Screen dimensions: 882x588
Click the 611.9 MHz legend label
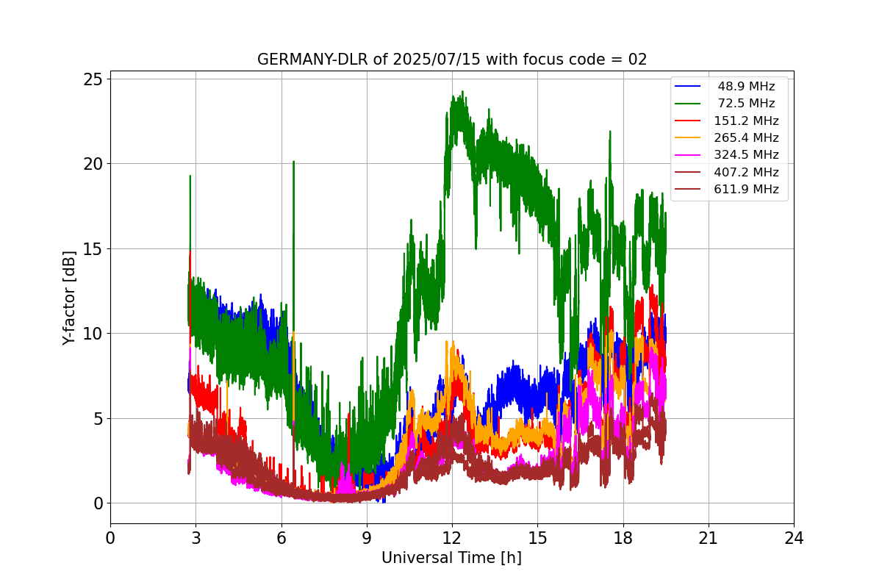click(x=746, y=190)
